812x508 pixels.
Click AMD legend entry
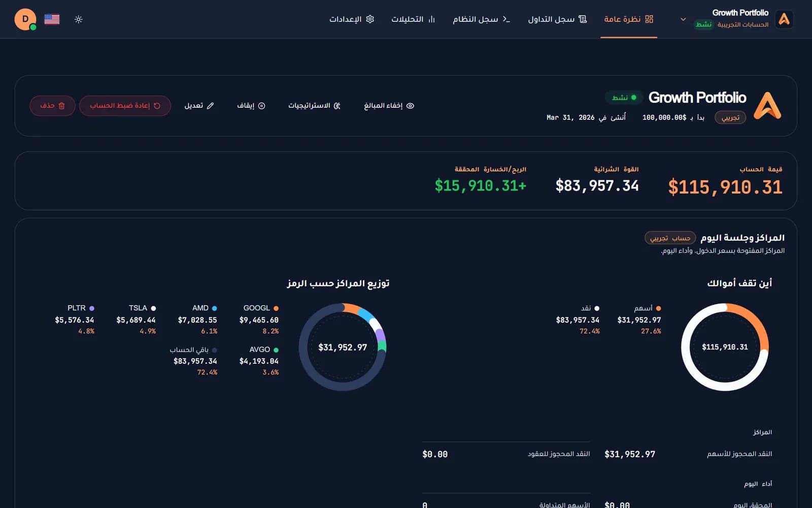[x=197, y=319]
